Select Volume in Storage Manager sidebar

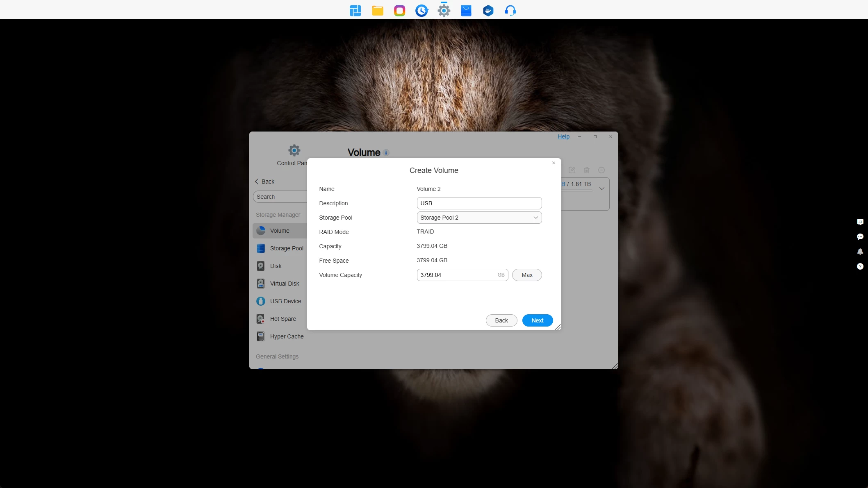pyautogui.click(x=280, y=231)
